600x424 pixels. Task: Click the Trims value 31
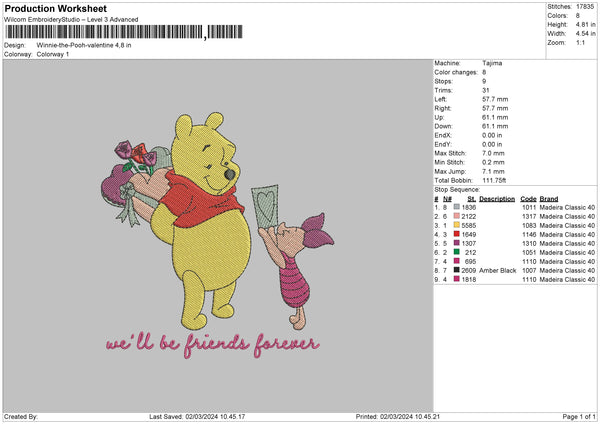[x=486, y=90]
